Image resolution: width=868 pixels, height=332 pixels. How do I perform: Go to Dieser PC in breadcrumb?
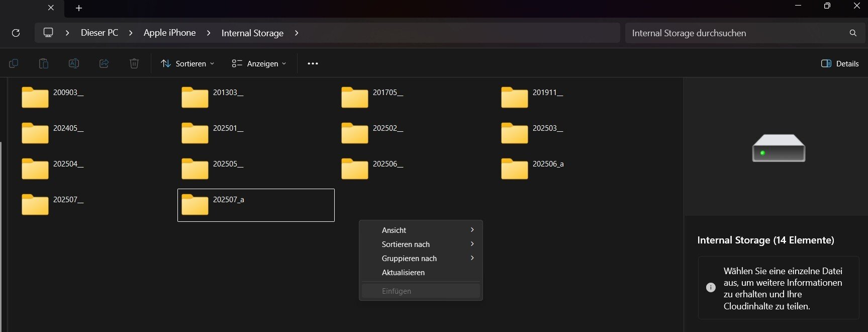[x=99, y=33]
